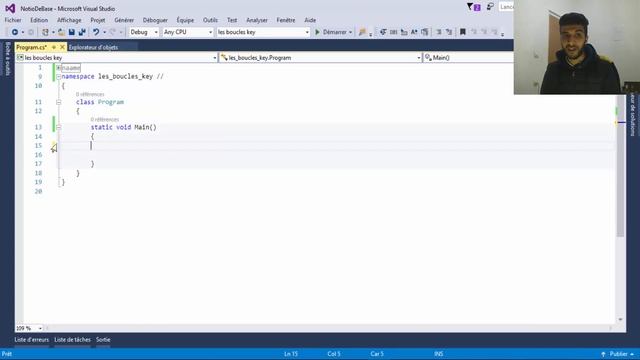Image resolution: width=640 pixels, height=360 pixels.
Task: Click the editor vertical scrollbar thumb
Action: coord(620,165)
